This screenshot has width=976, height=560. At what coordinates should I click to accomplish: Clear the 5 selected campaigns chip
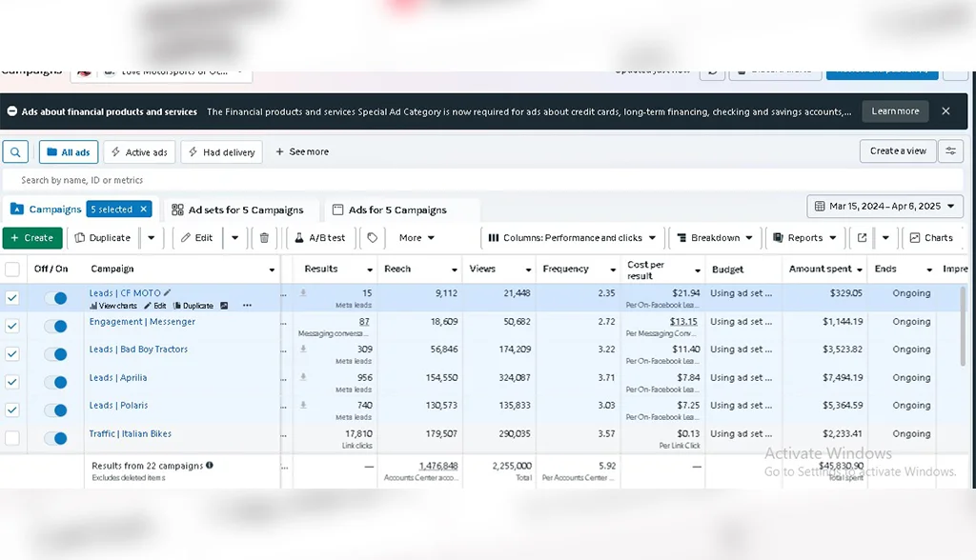144,210
